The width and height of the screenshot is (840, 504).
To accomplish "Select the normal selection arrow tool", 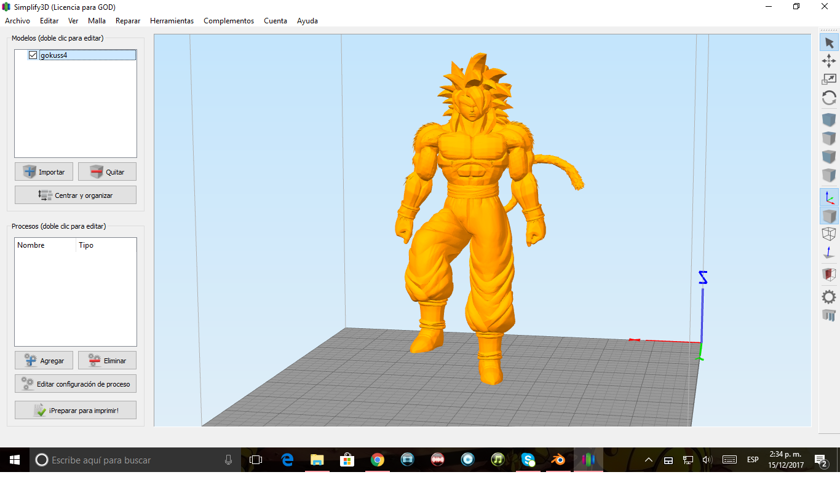I will (829, 42).
